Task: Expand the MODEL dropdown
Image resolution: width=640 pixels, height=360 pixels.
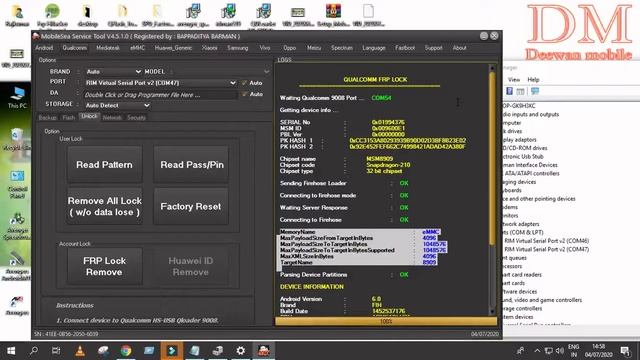Action: (267, 71)
